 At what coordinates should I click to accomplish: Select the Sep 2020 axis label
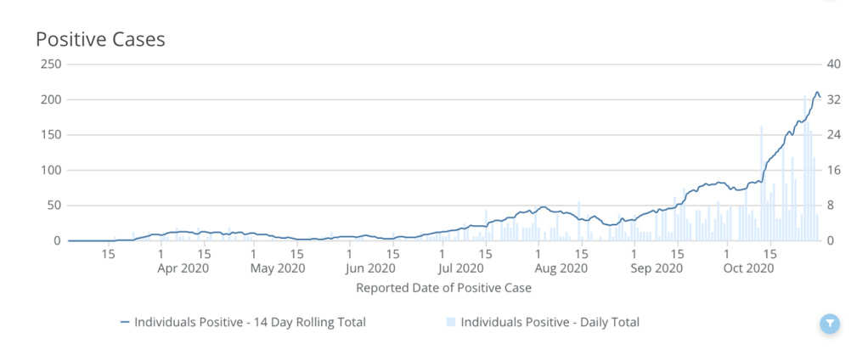(x=657, y=268)
